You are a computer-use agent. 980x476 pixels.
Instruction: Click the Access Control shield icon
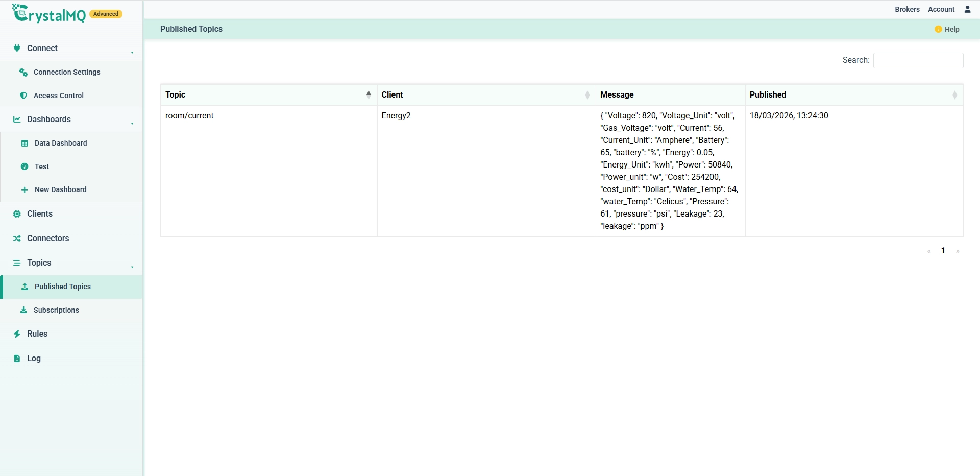[23, 96]
